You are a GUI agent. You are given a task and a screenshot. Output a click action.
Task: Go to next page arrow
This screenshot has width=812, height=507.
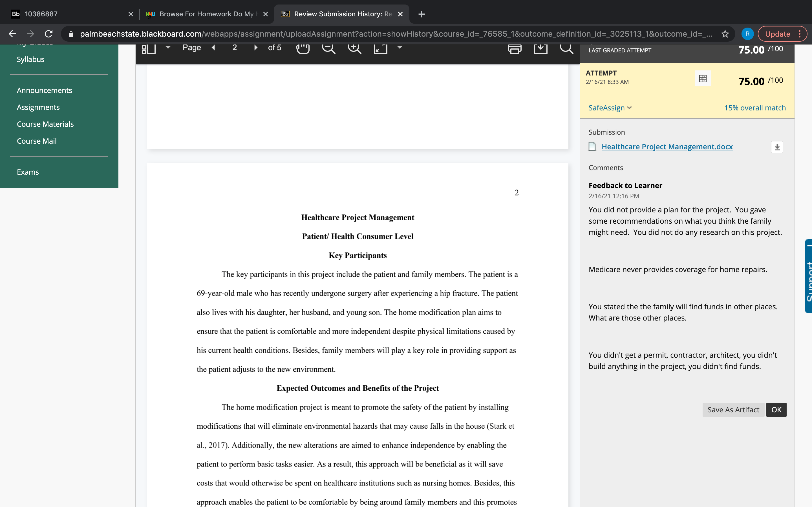coord(256,48)
